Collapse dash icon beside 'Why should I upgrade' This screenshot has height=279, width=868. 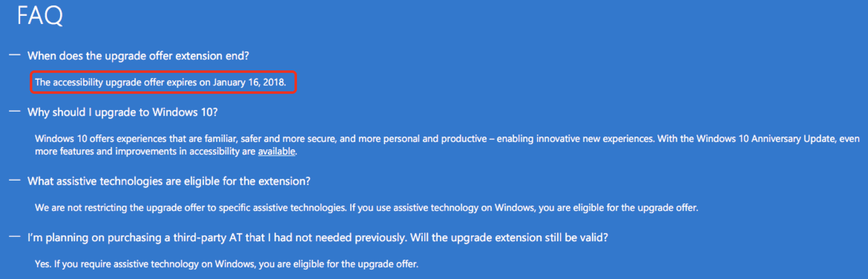coord(15,111)
